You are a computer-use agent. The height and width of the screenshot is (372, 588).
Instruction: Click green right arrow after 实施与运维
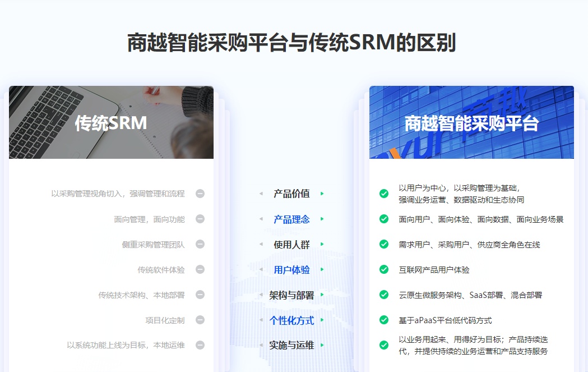pyautogui.click(x=322, y=345)
